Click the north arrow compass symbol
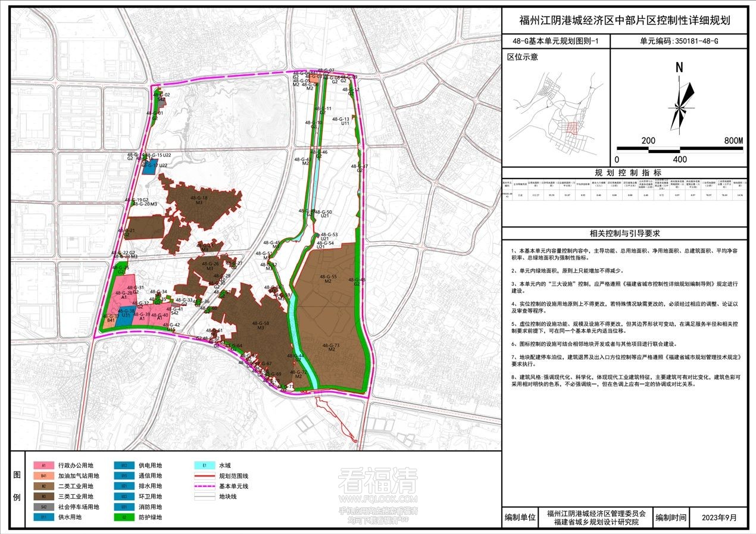Screen dimensions: 756x534 (x=679, y=103)
